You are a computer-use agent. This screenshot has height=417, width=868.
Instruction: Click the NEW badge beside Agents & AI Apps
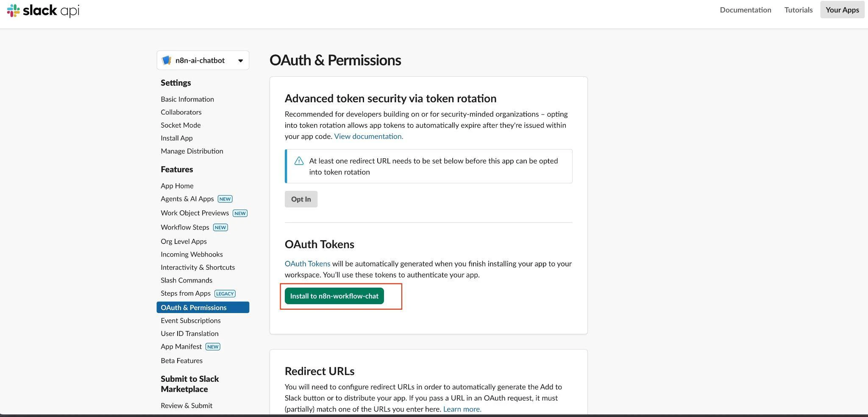pyautogui.click(x=225, y=199)
